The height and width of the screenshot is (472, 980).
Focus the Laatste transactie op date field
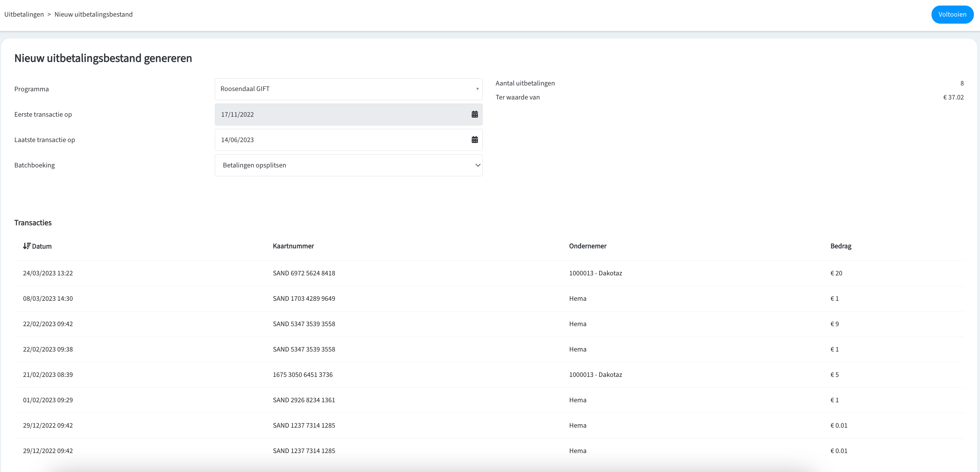pyautogui.click(x=343, y=140)
